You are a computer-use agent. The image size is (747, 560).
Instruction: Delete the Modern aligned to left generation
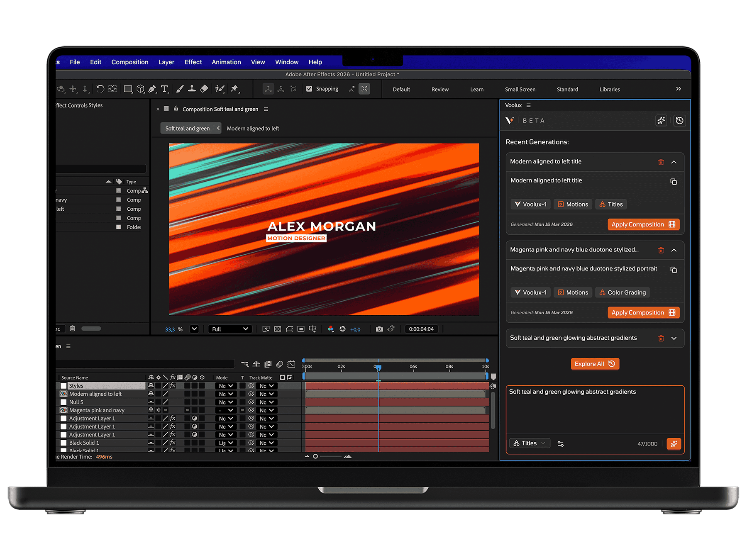tap(661, 162)
